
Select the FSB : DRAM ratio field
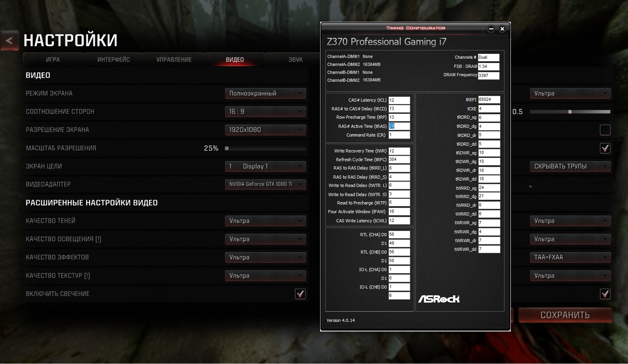click(x=489, y=67)
